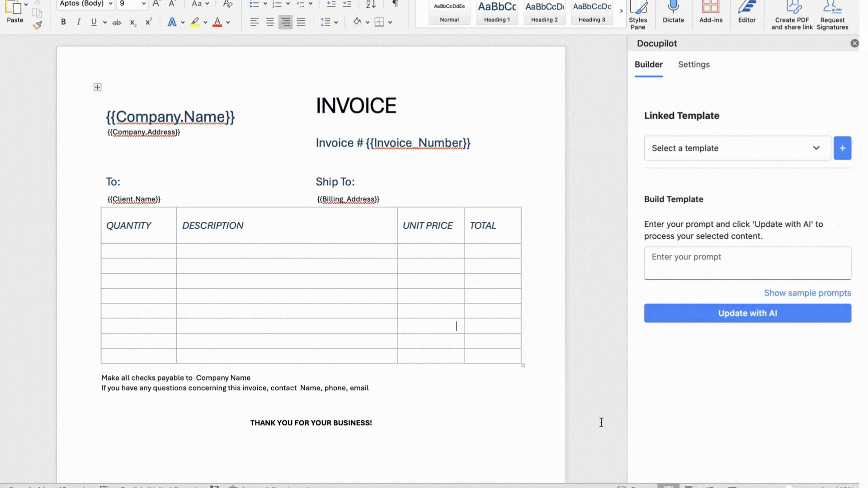The width and height of the screenshot is (868, 488).
Task: Click Request Signatures icon
Action: pos(832,14)
